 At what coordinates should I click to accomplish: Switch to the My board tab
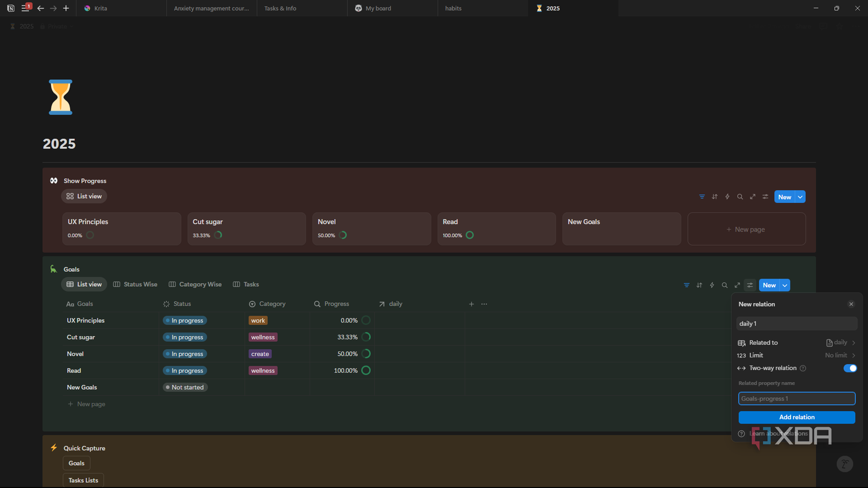[392, 8]
